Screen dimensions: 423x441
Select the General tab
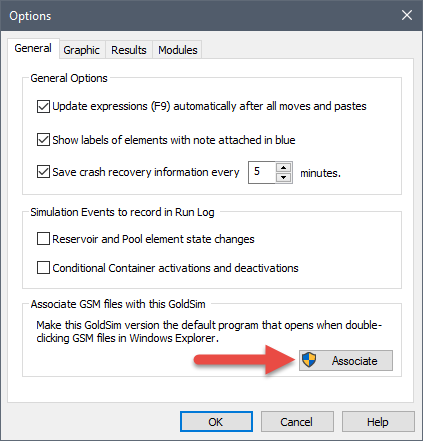click(33, 48)
